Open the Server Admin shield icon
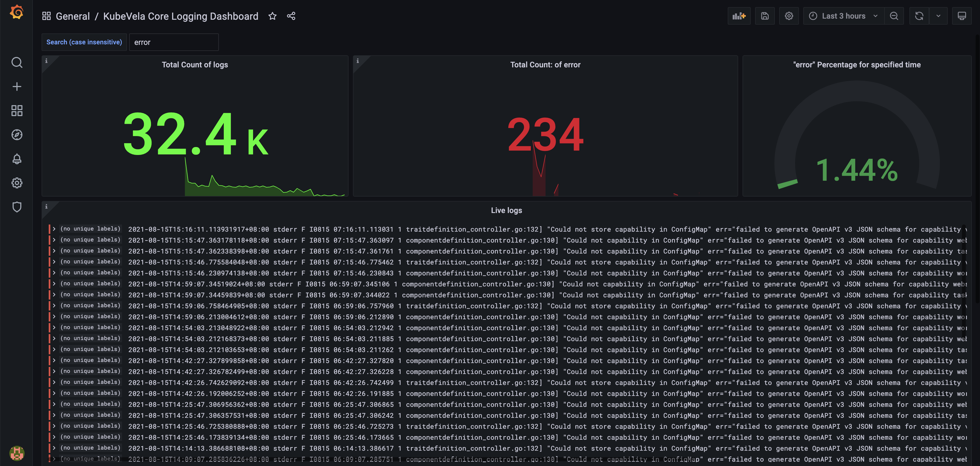The width and height of the screenshot is (980, 466). pos(17,207)
